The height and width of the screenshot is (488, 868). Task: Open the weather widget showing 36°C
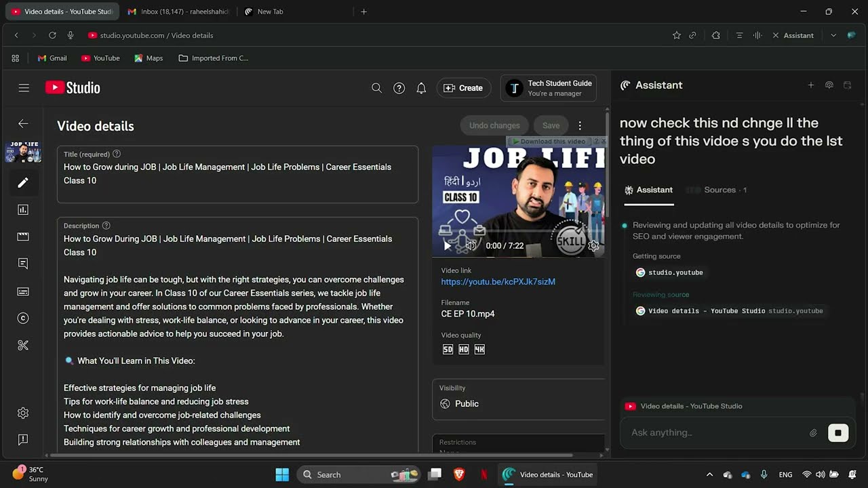31,474
